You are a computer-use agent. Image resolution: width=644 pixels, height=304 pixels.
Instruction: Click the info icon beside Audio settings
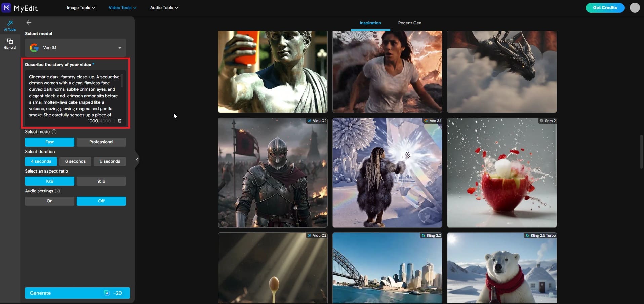coord(57,191)
